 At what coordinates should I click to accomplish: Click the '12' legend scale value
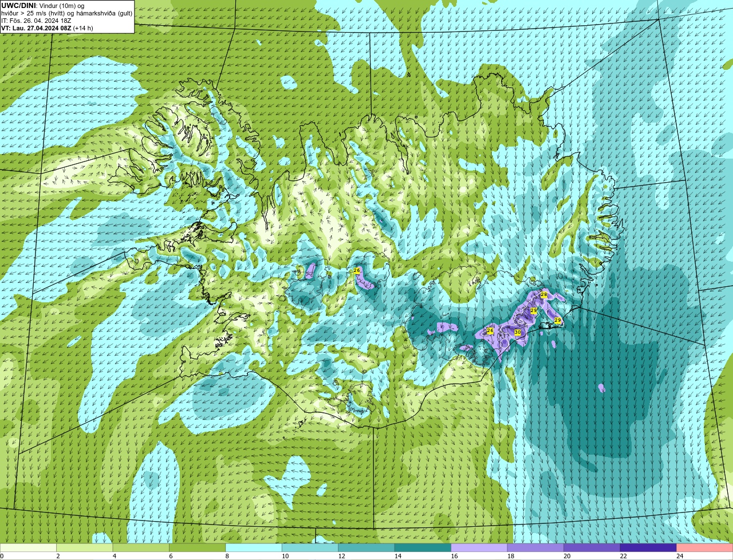(342, 556)
